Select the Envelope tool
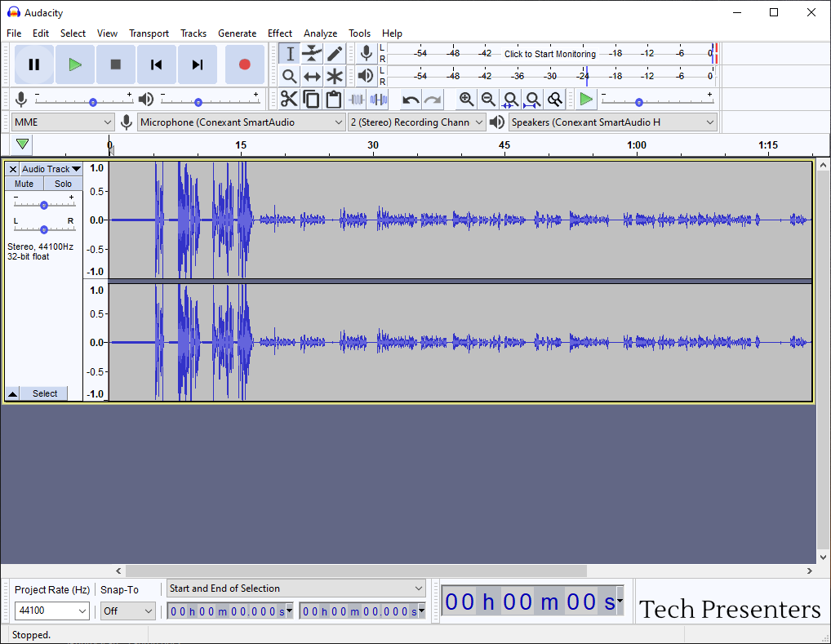Image resolution: width=831 pixels, height=644 pixels. point(312,54)
